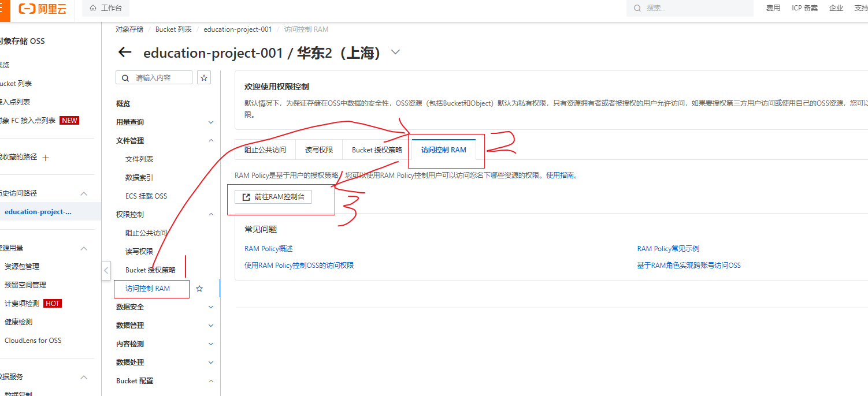Open 企业 in the top bar

coord(836,8)
